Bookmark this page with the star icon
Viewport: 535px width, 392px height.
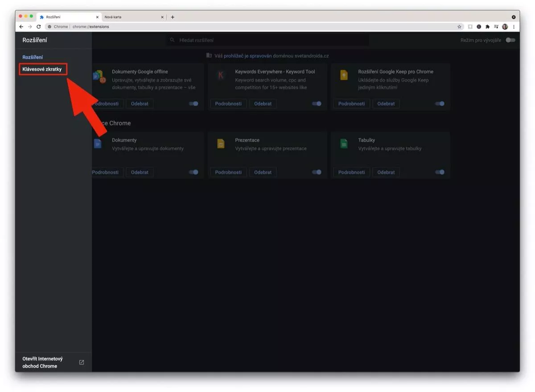(459, 27)
